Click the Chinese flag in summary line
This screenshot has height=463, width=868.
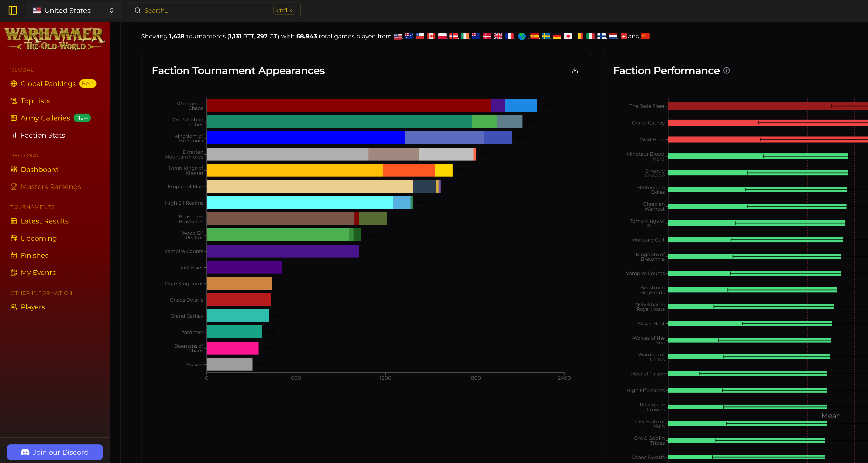pos(645,36)
